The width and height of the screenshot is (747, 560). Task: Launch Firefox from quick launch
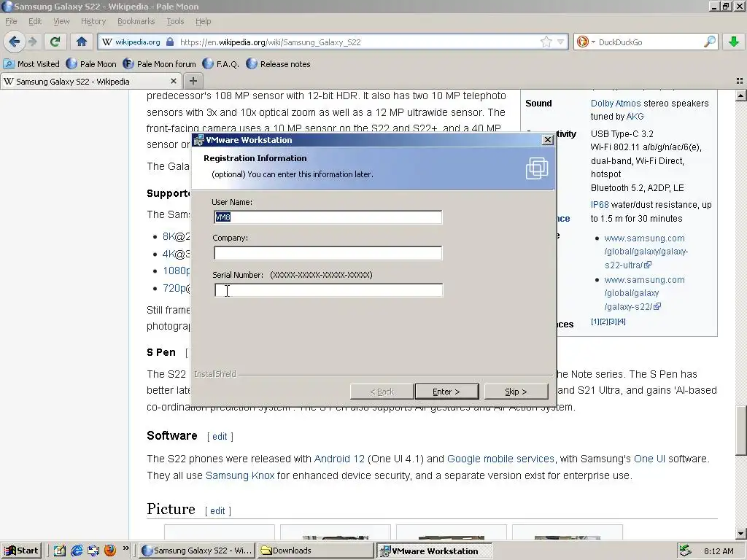[110, 551]
